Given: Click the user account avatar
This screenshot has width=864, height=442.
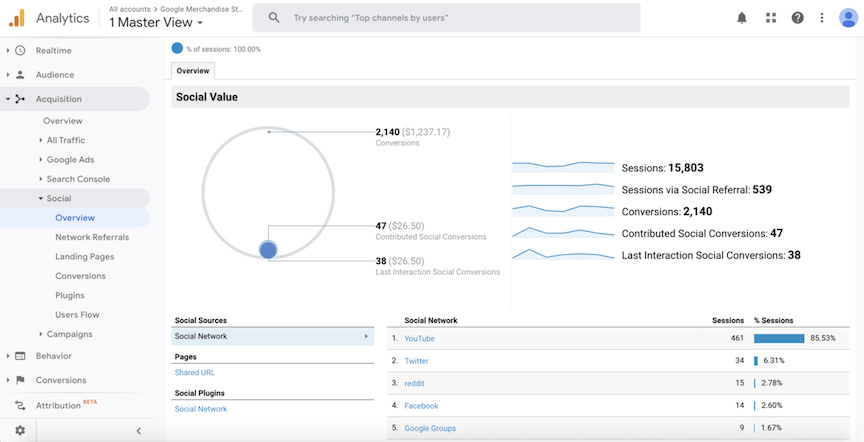Looking at the screenshot, I should (847, 18).
